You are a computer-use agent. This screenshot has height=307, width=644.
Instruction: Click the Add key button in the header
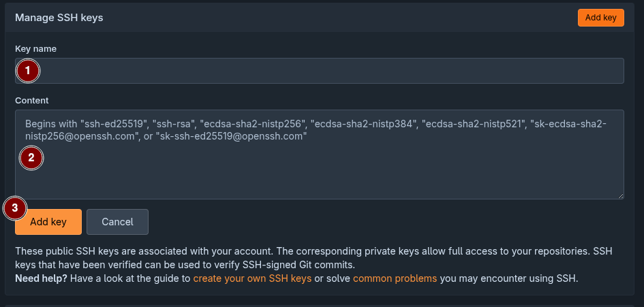pos(600,18)
